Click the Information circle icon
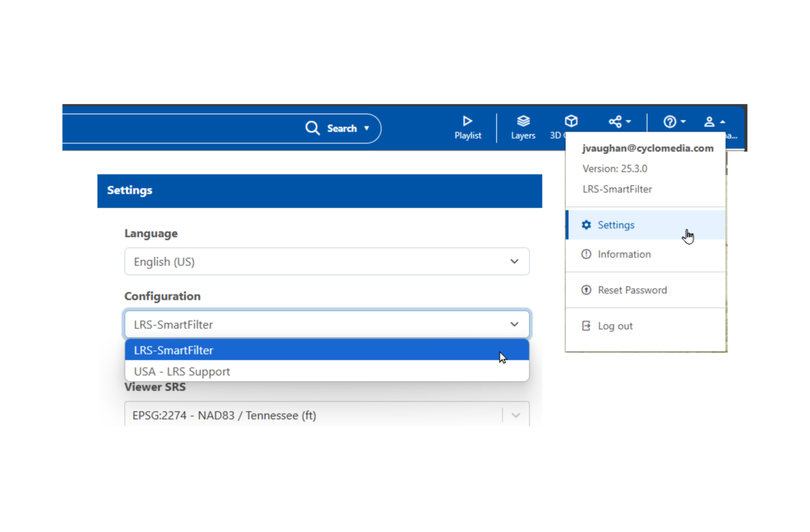This screenshot has width=810, height=532. click(x=586, y=254)
